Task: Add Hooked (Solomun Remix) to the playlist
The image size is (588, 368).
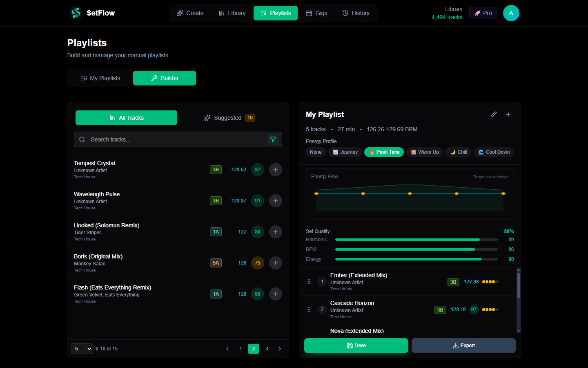Action: [x=275, y=232]
